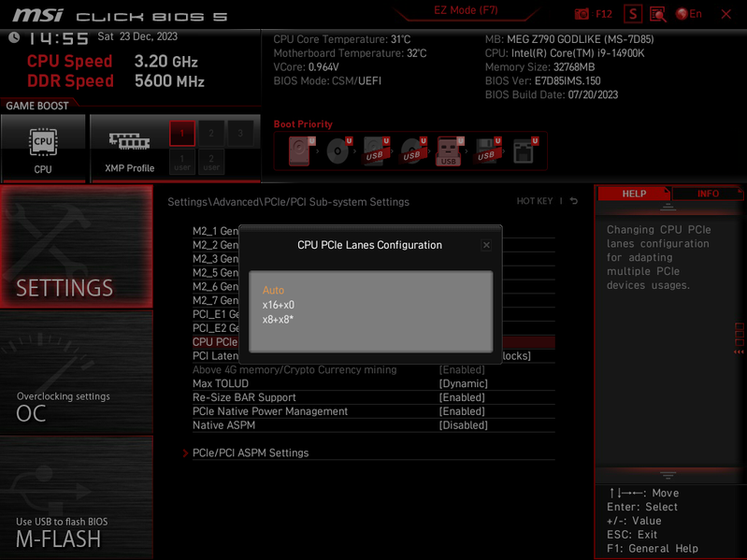
Task: Select the USB key boot device icon
Action: (450, 151)
